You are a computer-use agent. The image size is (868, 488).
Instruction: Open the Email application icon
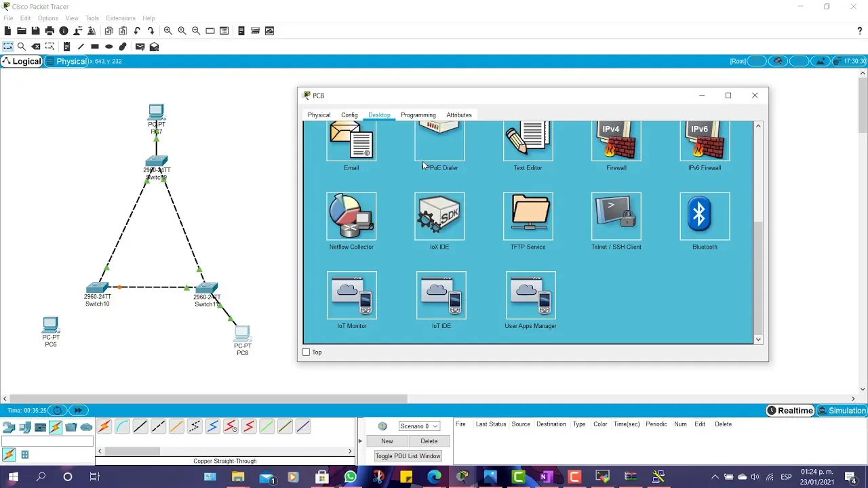point(351,142)
